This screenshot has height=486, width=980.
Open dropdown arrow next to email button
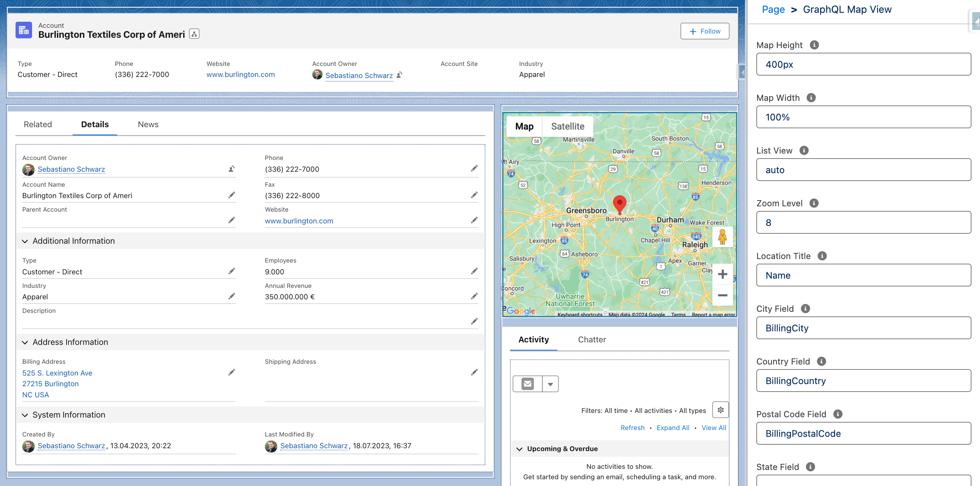[550, 384]
